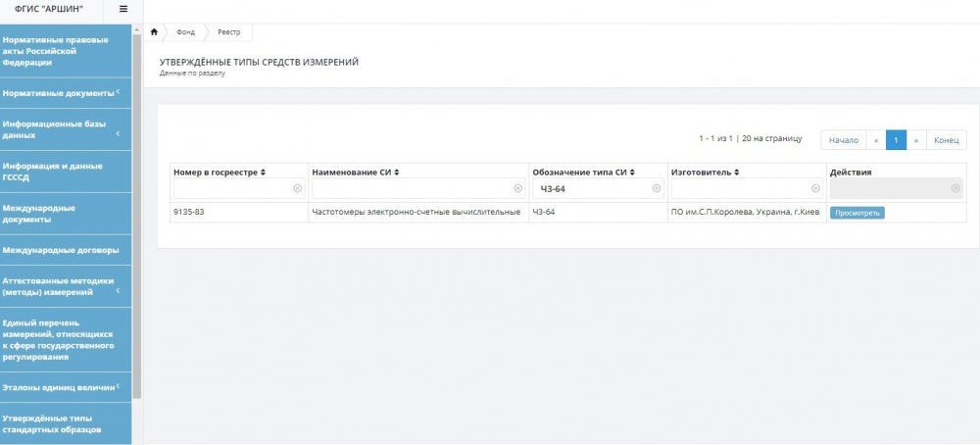The width and height of the screenshot is (980, 445).
Task: Click the 20 на страницу text
Action: 772,139
